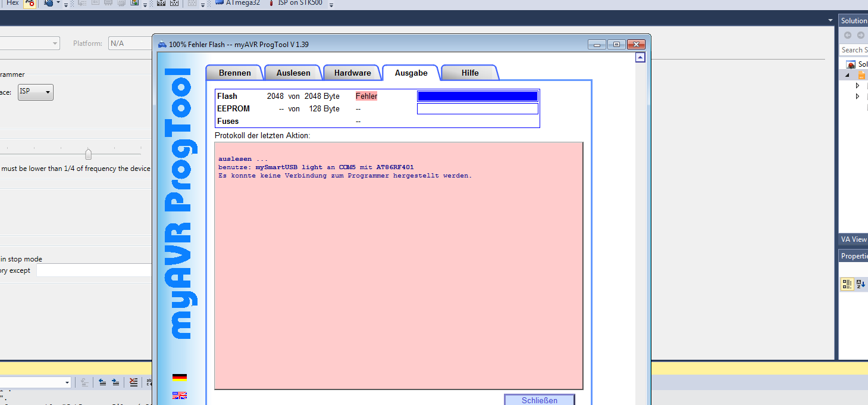
Task: Switch to the Brennen tab
Action: [x=234, y=73]
